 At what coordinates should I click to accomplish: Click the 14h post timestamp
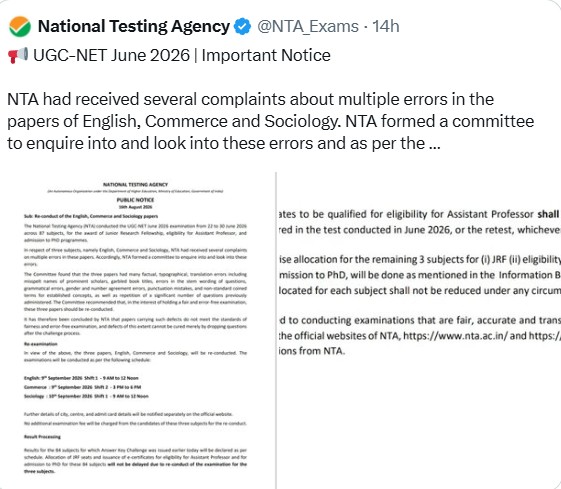click(386, 26)
